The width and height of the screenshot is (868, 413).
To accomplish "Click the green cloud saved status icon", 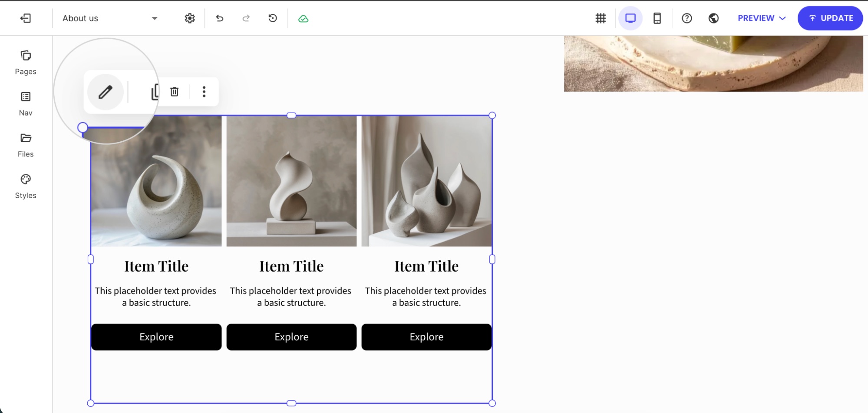I will [304, 19].
